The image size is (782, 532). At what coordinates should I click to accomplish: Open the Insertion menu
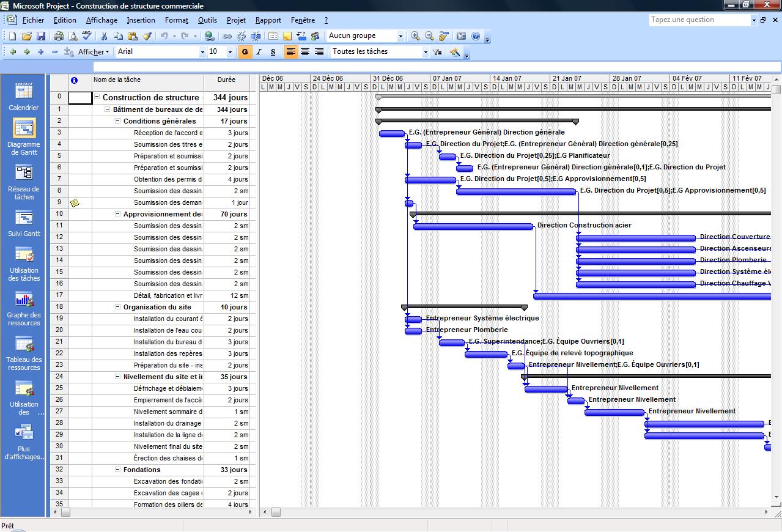(x=141, y=20)
